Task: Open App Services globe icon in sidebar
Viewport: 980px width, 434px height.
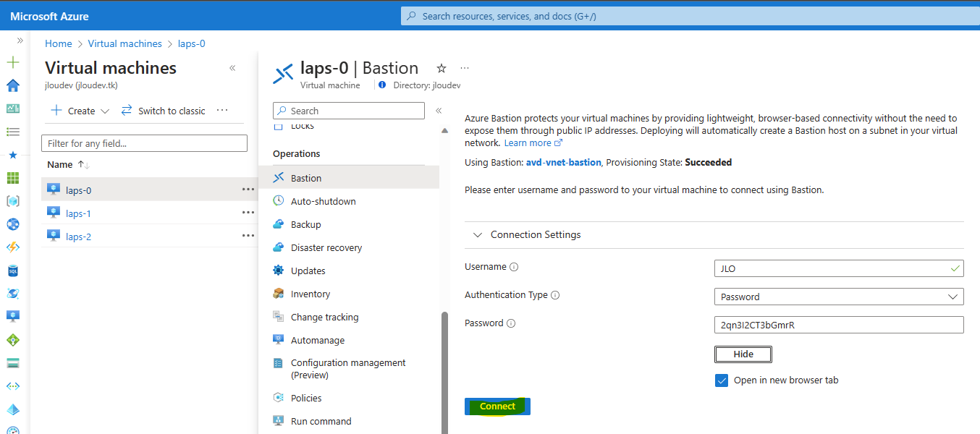Action: 13,224
